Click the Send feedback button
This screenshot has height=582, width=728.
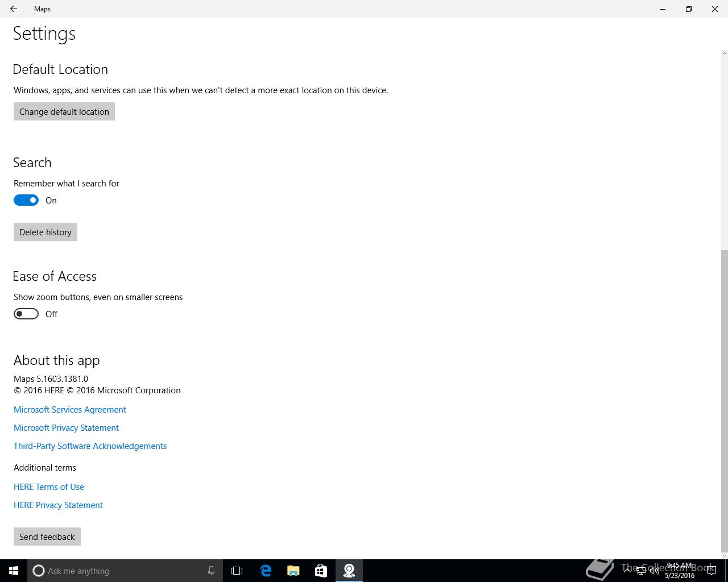(x=47, y=537)
